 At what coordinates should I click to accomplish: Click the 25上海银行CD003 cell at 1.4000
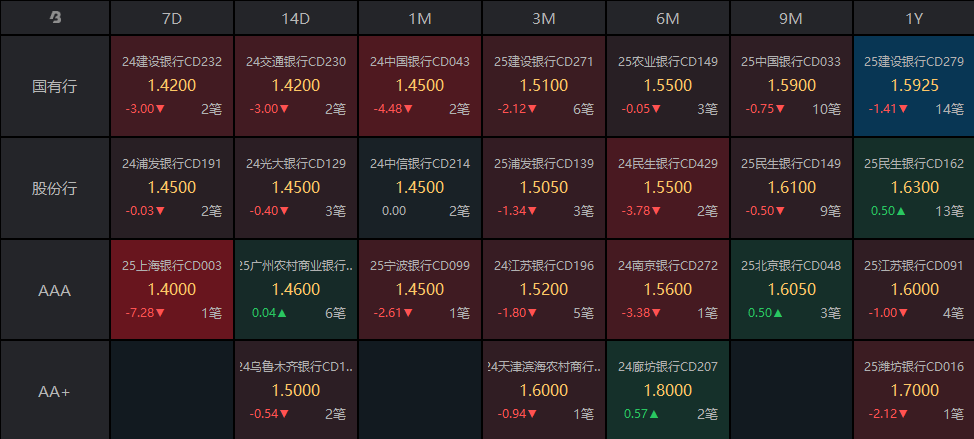(172, 290)
